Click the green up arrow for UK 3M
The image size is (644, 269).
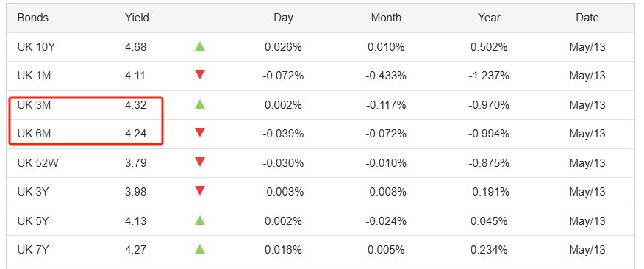click(x=200, y=104)
